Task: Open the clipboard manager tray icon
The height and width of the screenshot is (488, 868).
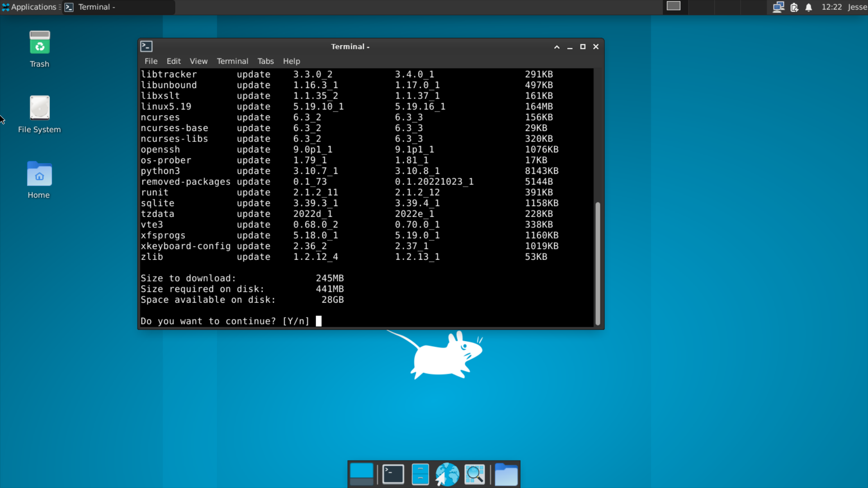Action: [794, 7]
